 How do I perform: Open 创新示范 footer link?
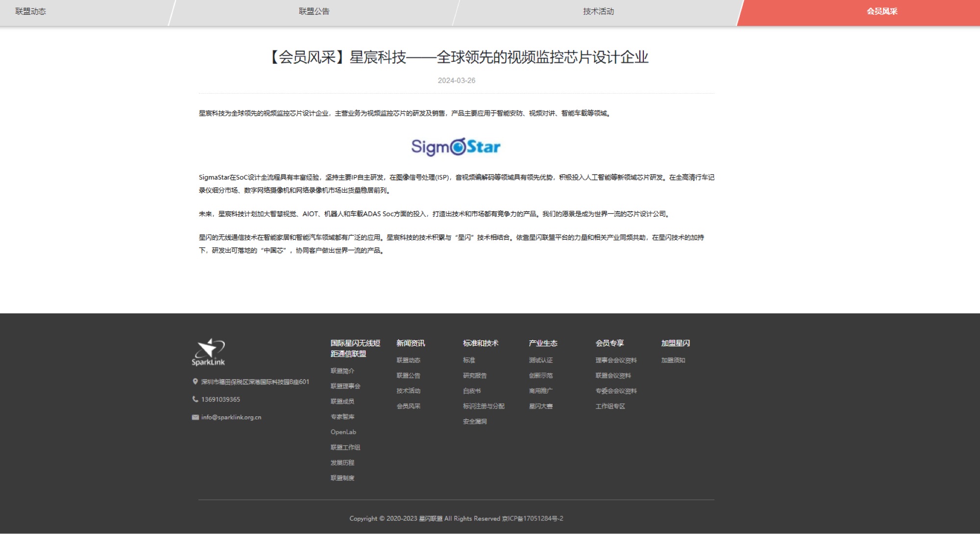click(540, 375)
